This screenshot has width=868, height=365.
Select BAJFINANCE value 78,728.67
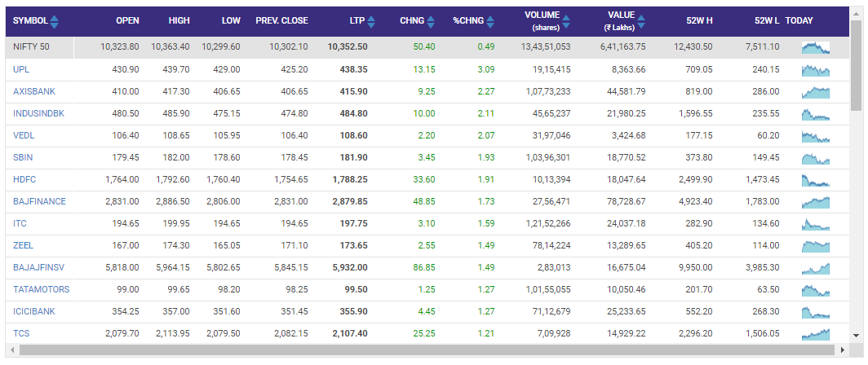(626, 202)
